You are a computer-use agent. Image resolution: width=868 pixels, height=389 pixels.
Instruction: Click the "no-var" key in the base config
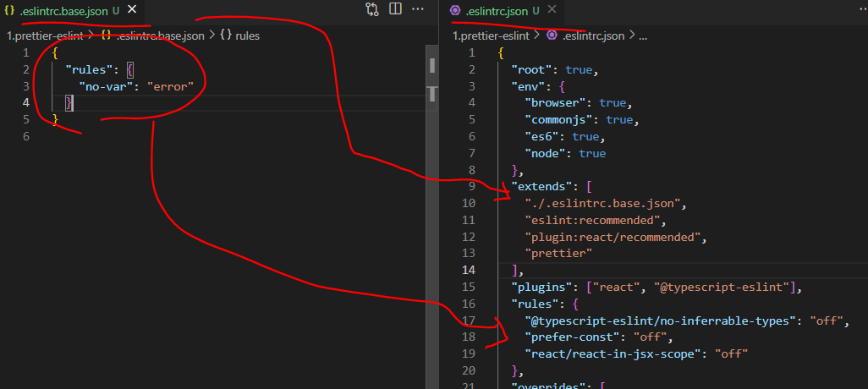coord(105,86)
